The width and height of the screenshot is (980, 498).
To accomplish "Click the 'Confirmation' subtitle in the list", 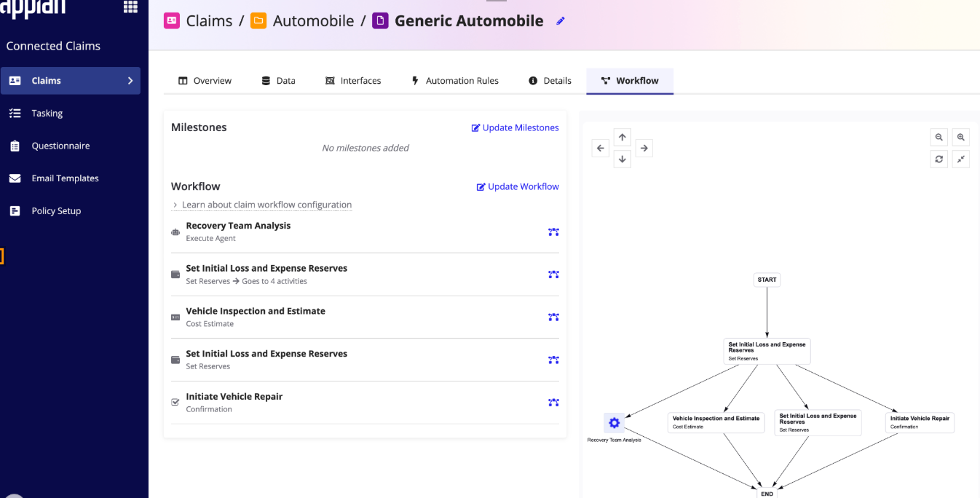I will tap(209, 409).
